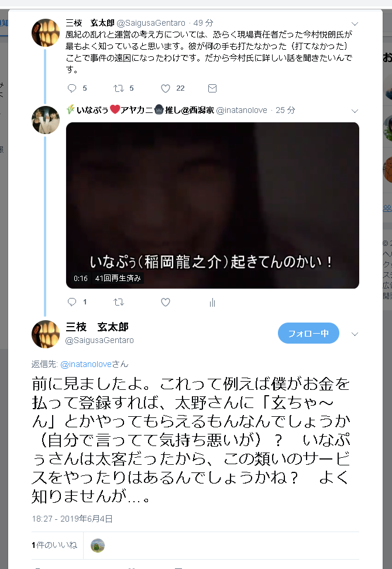
Task: Send first tweet via direct message envelope
Action: point(212,88)
